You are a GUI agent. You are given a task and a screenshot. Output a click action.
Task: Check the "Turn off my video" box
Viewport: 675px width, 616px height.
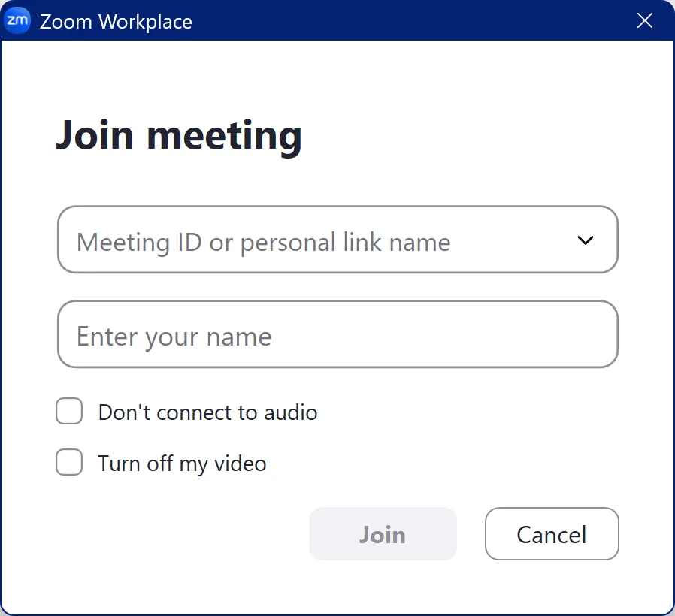pos(69,463)
